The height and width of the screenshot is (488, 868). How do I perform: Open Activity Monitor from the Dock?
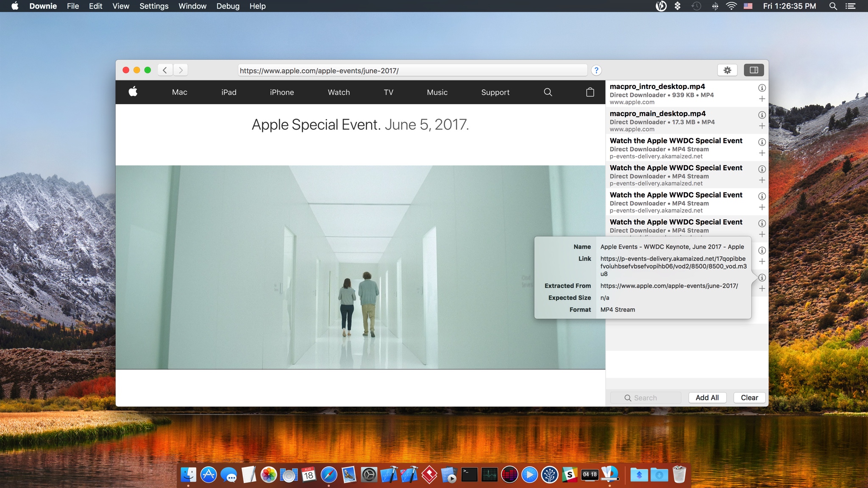[490, 475]
